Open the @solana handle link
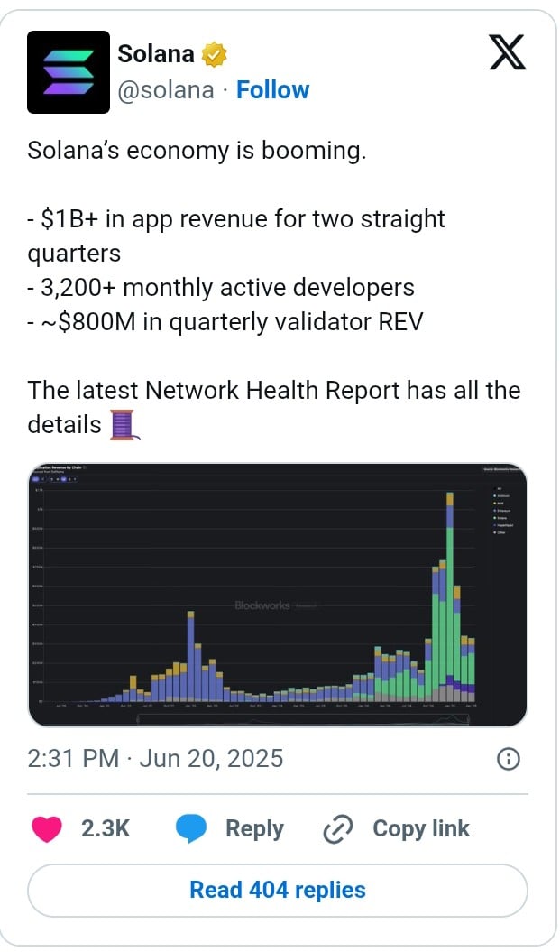The height and width of the screenshot is (952, 560). tap(166, 90)
